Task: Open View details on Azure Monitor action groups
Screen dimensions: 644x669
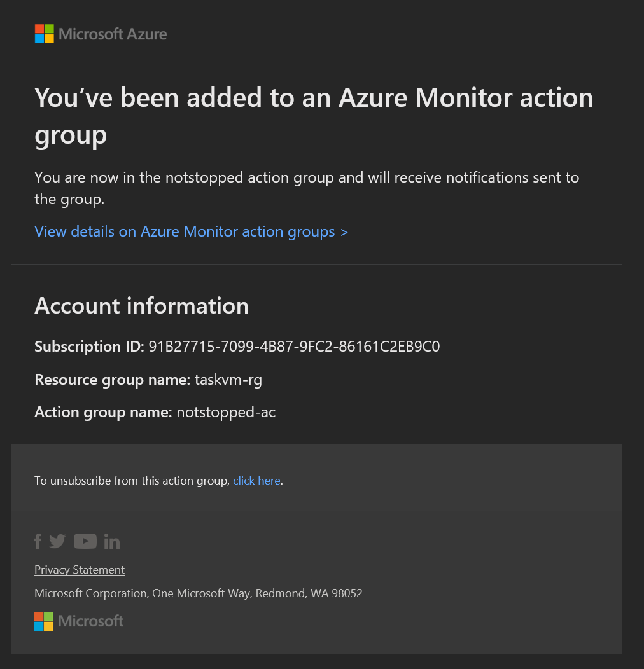Action: point(192,231)
